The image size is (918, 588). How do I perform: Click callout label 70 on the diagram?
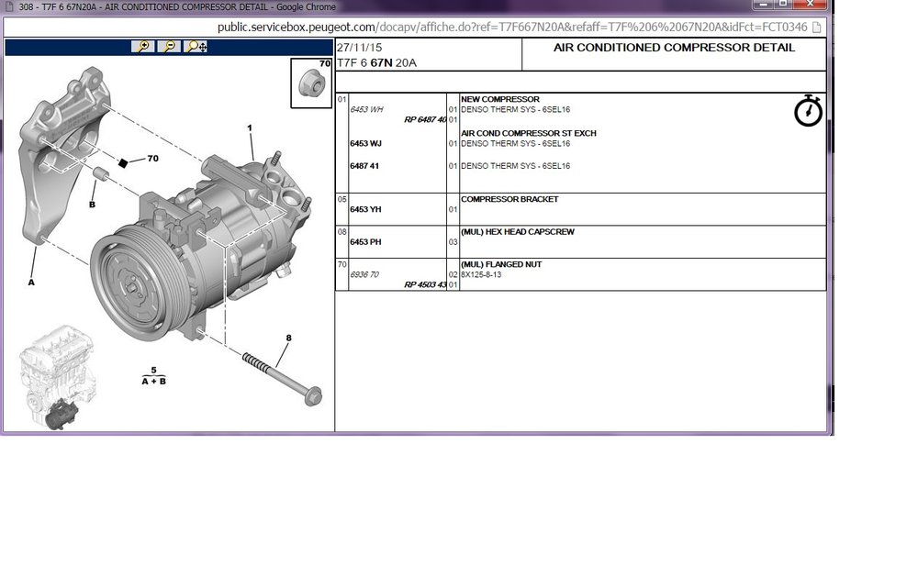pyautogui.click(x=152, y=158)
